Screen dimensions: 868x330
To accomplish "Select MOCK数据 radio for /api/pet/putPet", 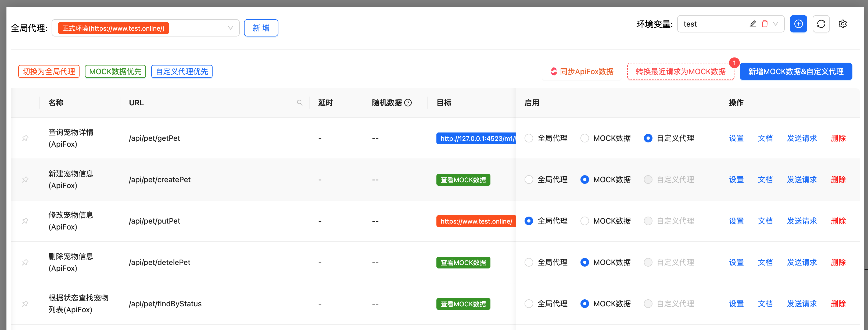I will 584,221.
